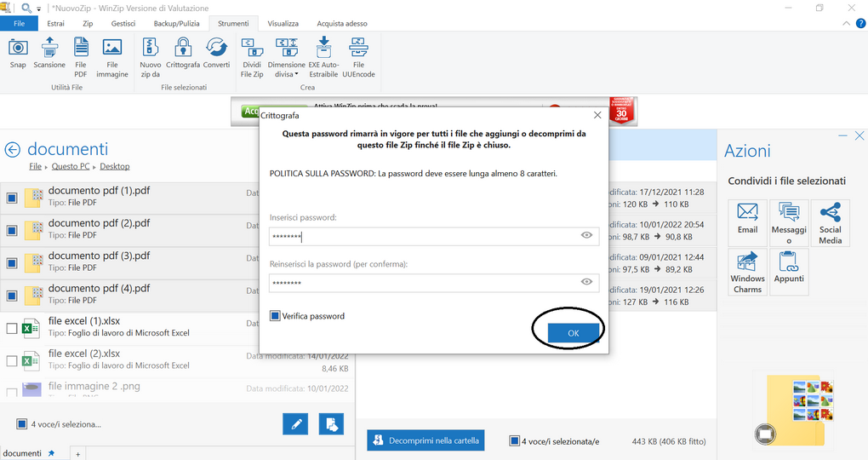Select the Converti tool icon

pyautogui.click(x=216, y=49)
